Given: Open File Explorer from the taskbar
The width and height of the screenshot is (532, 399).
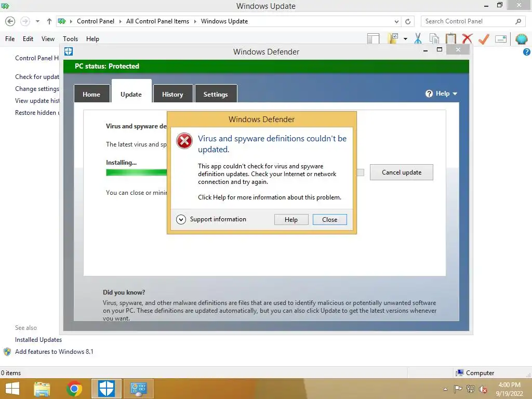Looking at the screenshot, I should (42, 389).
